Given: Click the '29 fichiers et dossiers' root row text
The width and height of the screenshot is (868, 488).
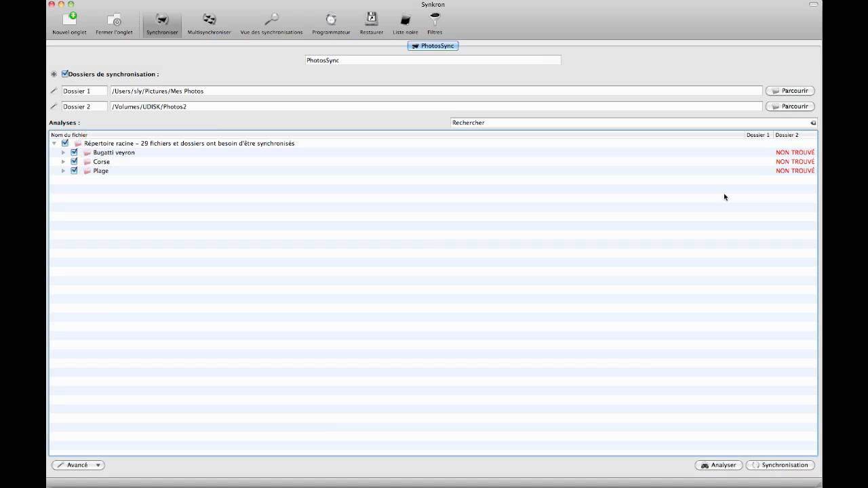Looking at the screenshot, I should [189, 144].
